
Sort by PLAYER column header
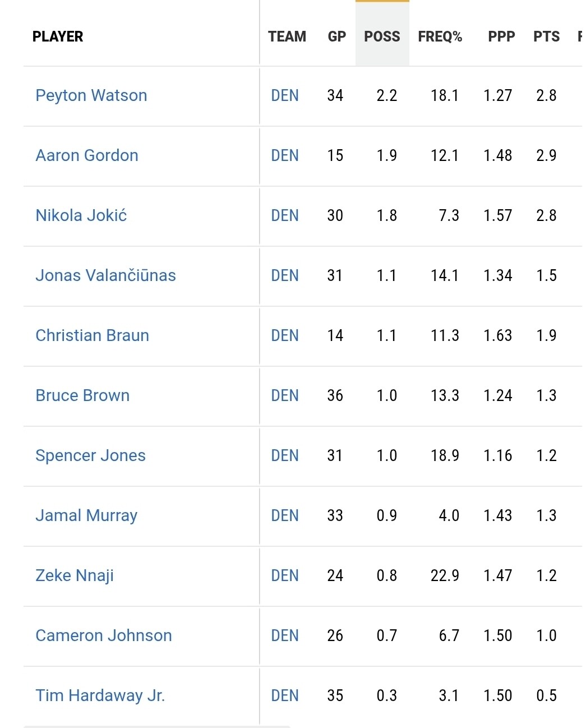pos(58,36)
